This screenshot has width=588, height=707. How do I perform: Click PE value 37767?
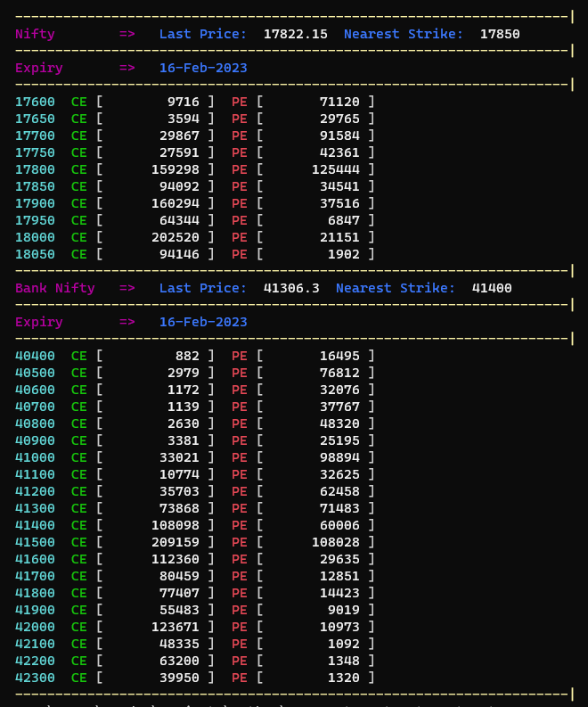pos(339,407)
